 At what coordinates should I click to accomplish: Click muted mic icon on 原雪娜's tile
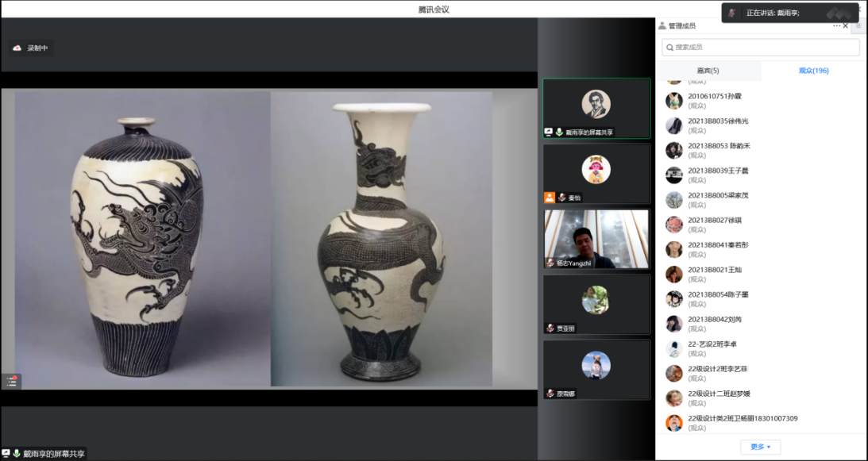coord(550,394)
